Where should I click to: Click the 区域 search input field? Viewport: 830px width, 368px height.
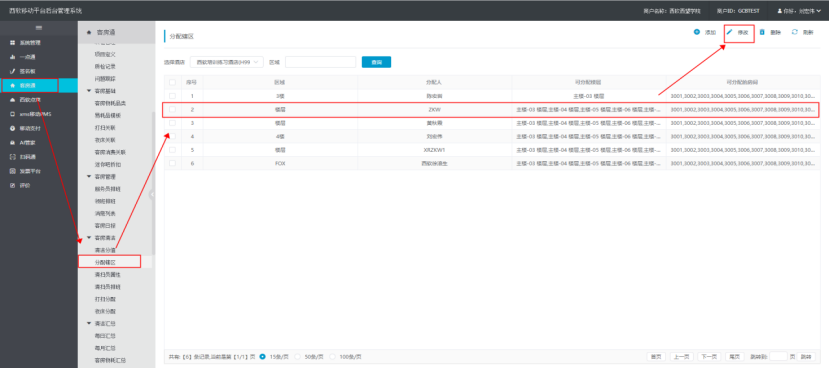coord(320,62)
